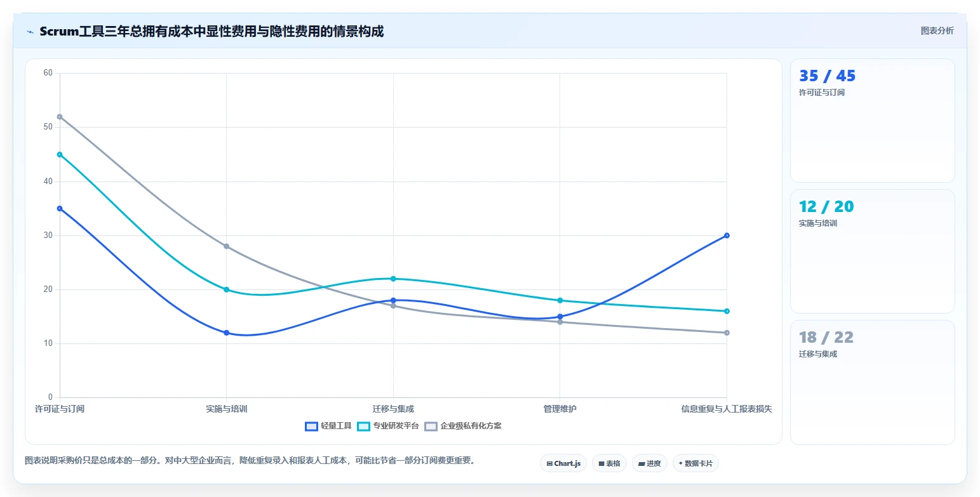
Task: Hide the 专业研发平台 legend series
Action: tap(388, 426)
